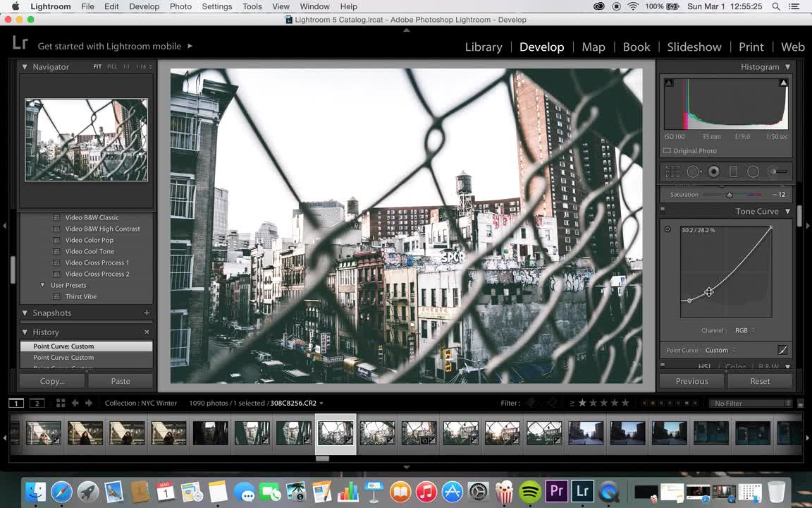Set filter rating to five stars
812x508 pixels.
(625, 403)
